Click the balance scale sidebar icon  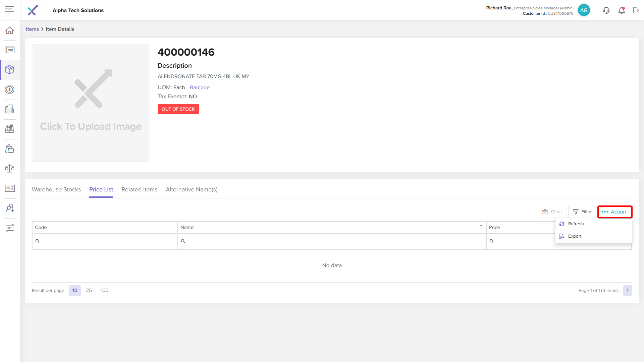(10, 168)
